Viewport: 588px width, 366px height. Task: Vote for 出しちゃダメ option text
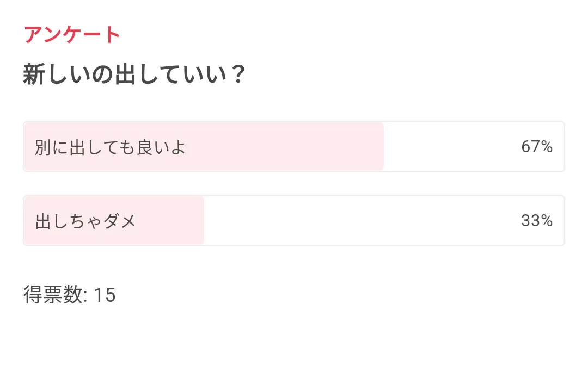[x=85, y=221]
